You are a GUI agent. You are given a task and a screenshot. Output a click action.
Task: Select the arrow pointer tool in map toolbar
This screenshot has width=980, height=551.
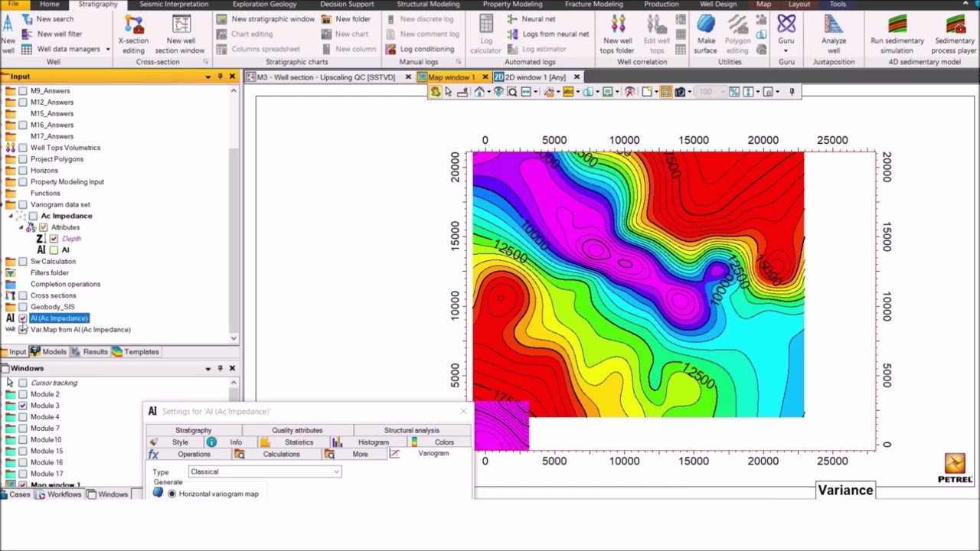click(x=449, y=92)
